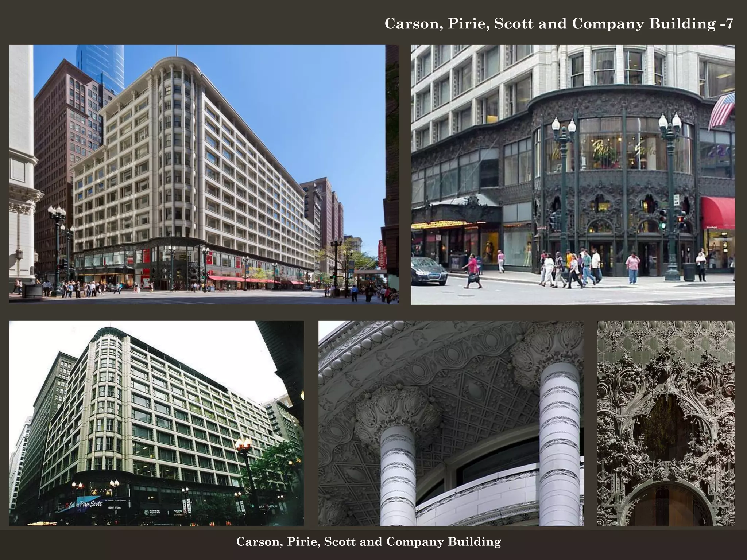This screenshot has width=747, height=560.
Task: Select the top-right rotunda entrance photo
Action: point(573,174)
